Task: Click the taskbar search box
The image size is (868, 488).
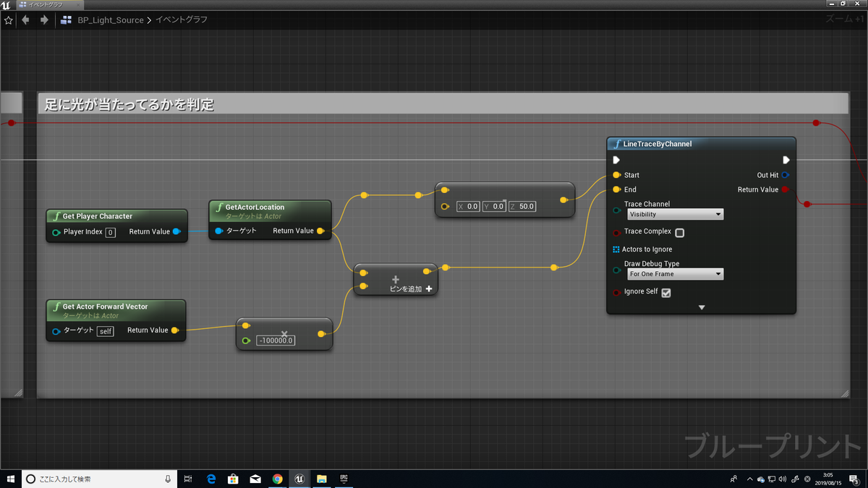Action: click(100, 479)
